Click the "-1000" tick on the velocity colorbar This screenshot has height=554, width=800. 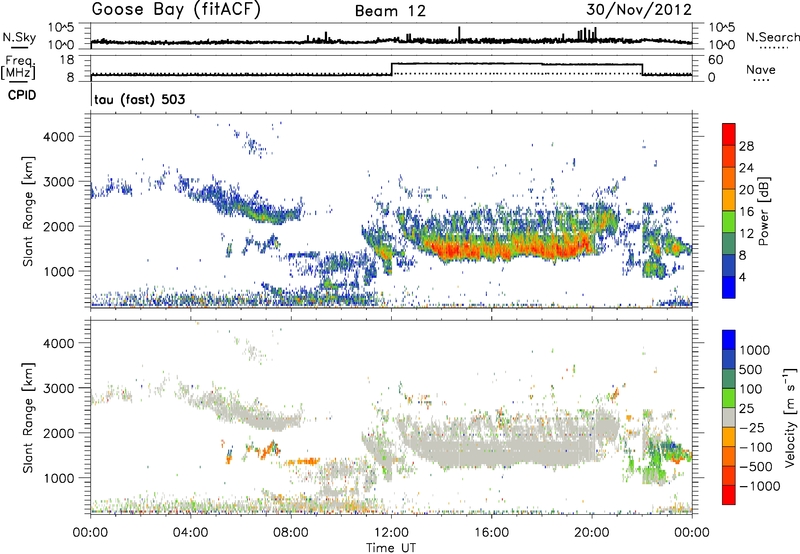[x=760, y=486]
